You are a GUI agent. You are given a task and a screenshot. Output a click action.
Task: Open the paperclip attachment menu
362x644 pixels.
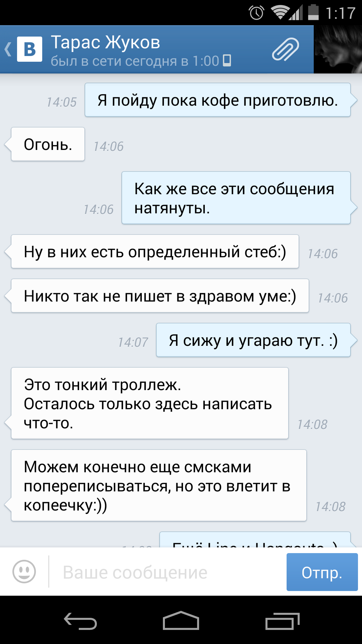[x=285, y=49]
